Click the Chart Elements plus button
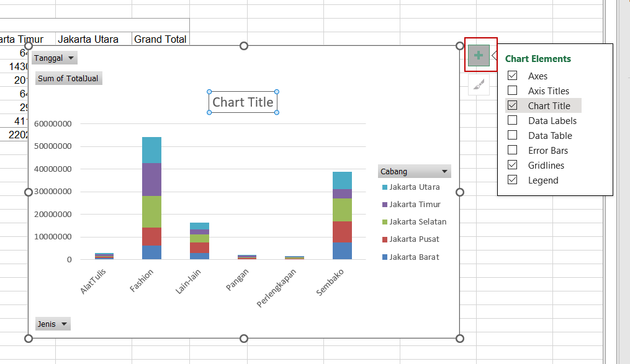This screenshot has height=364, width=630. (478, 55)
